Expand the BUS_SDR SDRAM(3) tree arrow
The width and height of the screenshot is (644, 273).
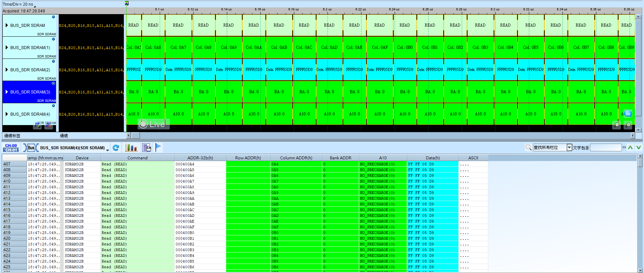coord(6,92)
